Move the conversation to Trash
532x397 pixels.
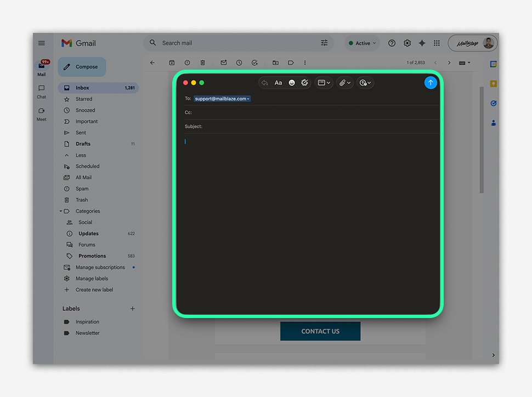[x=202, y=63]
